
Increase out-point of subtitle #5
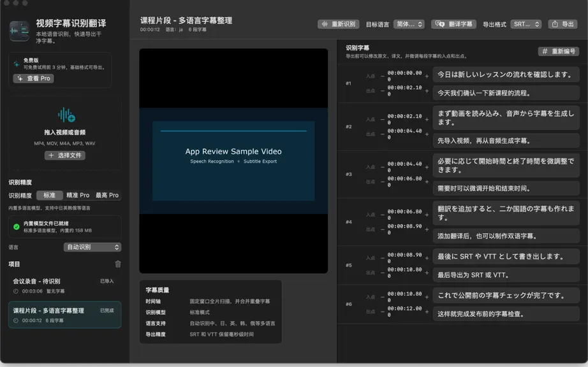click(x=427, y=273)
